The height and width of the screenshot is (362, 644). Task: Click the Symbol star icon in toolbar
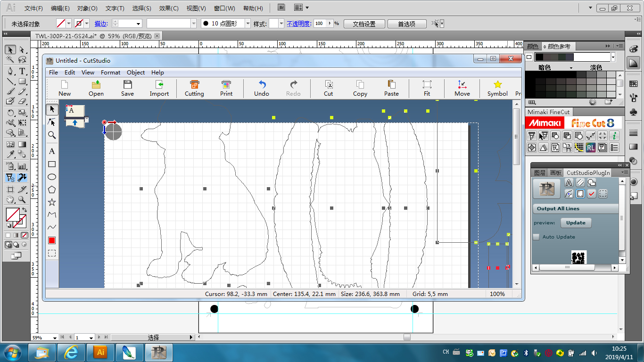click(497, 88)
